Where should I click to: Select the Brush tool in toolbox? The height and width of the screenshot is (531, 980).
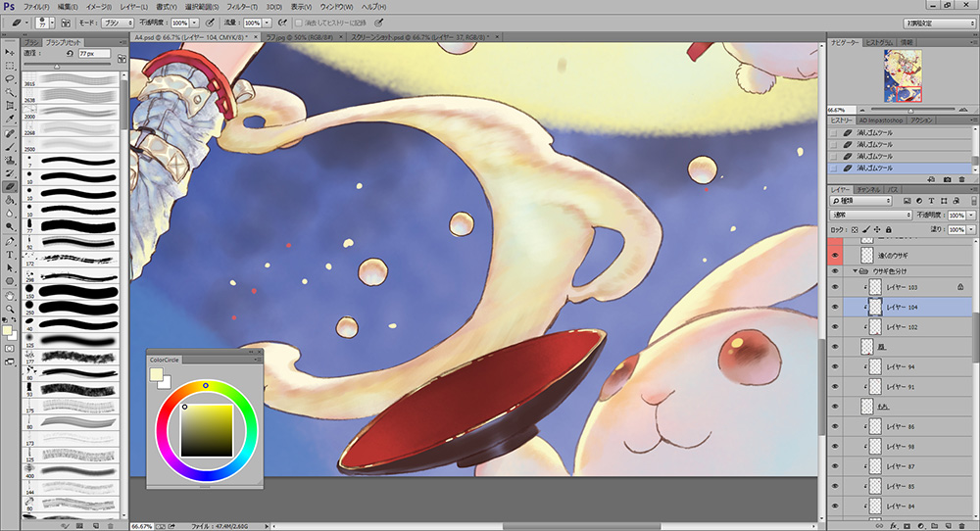(x=10, y=147)
